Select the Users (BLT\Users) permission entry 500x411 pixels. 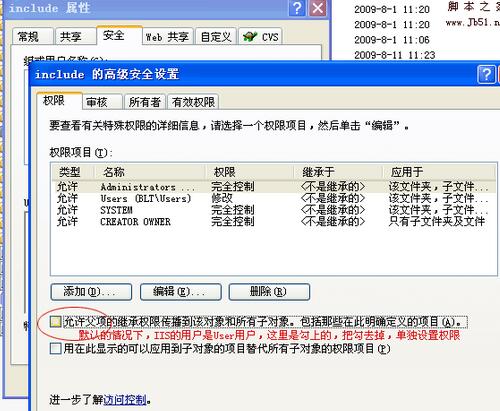[x=273, y=198]
